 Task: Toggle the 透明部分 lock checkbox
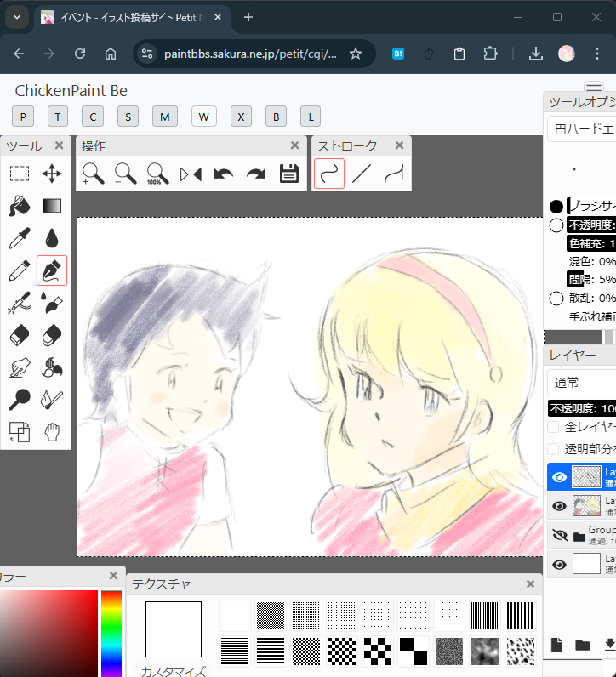(554, 449)
